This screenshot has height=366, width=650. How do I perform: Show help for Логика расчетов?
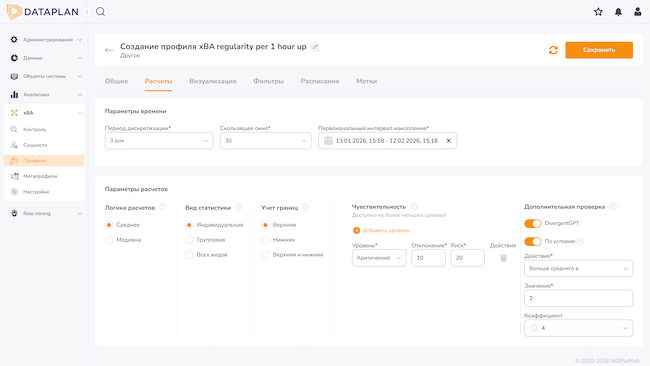[162, 207]
